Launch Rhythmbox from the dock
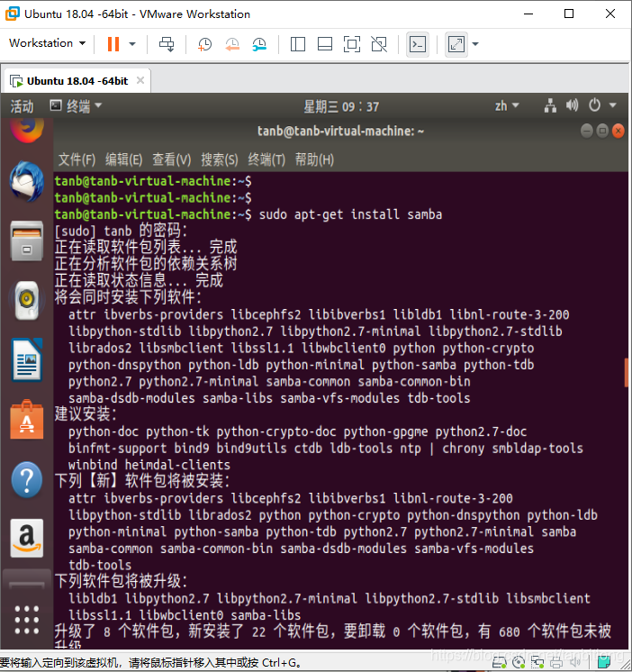Image resolution: width=632 pixels, height=672 pixels. [27, 300]
